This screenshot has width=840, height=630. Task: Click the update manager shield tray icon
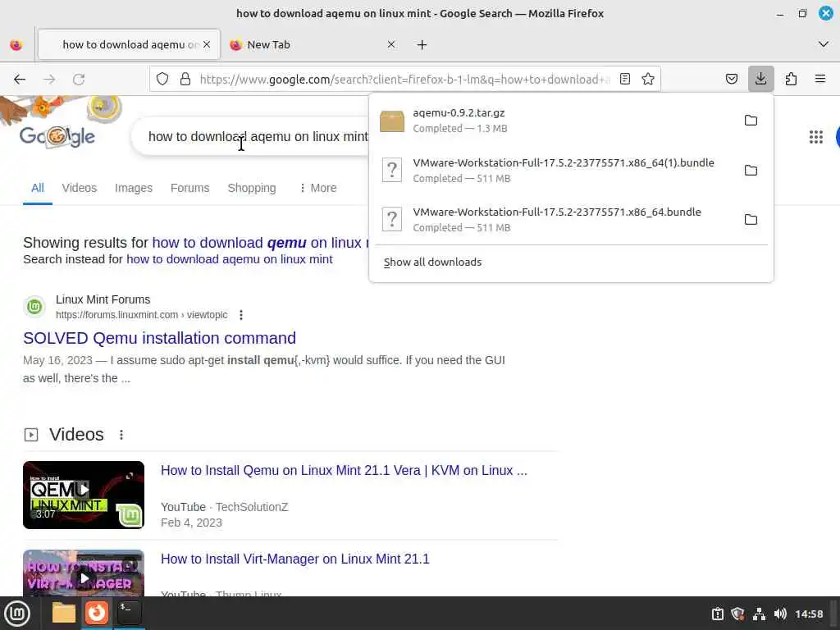coord(738,614)
